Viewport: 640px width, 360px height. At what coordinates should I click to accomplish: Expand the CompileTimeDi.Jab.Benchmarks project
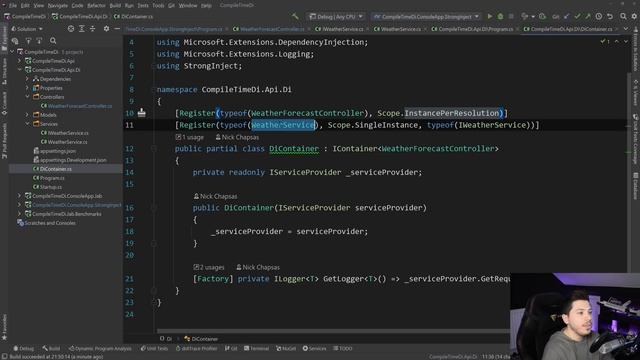19,213
